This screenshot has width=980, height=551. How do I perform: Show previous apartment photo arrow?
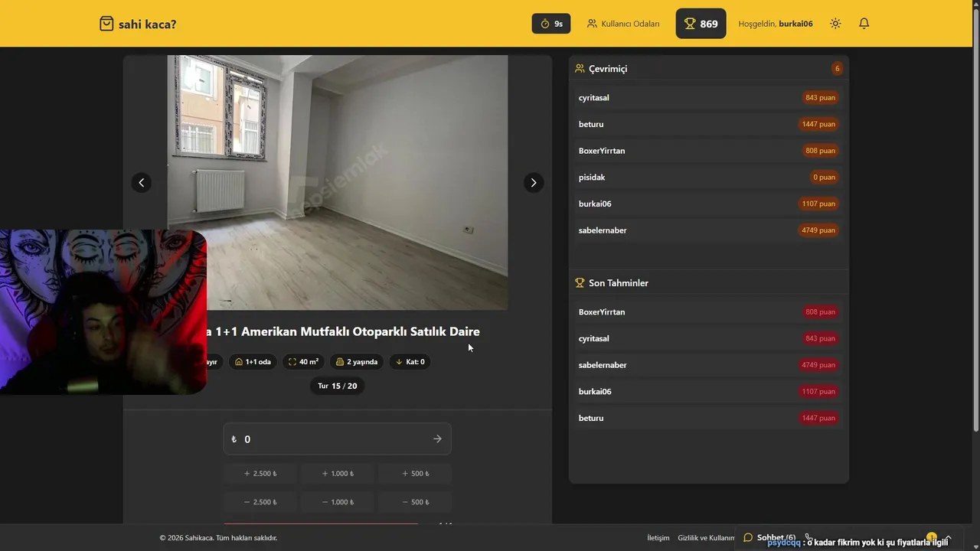tap(141, 183)
